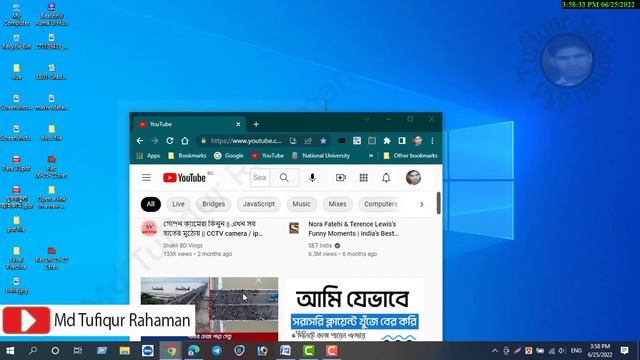Click the YouTube search input field
Image resolution: width=640 pixels, height=360 pixels.
coord(260,178)
